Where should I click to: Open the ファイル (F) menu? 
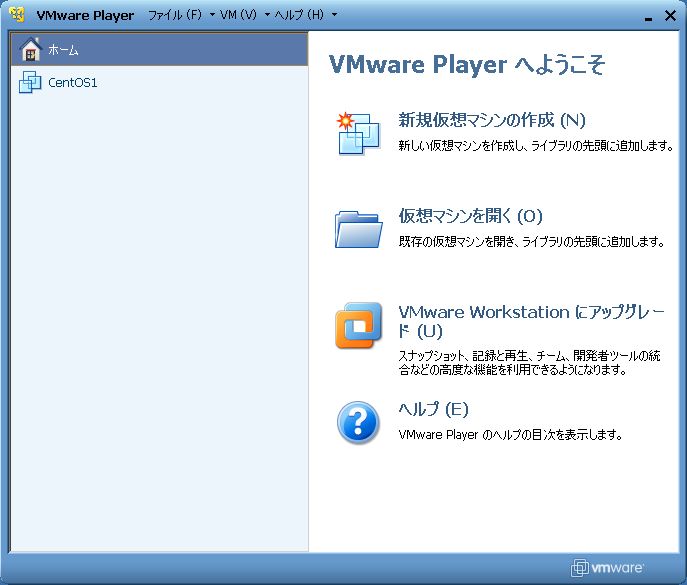coord(175,15)
